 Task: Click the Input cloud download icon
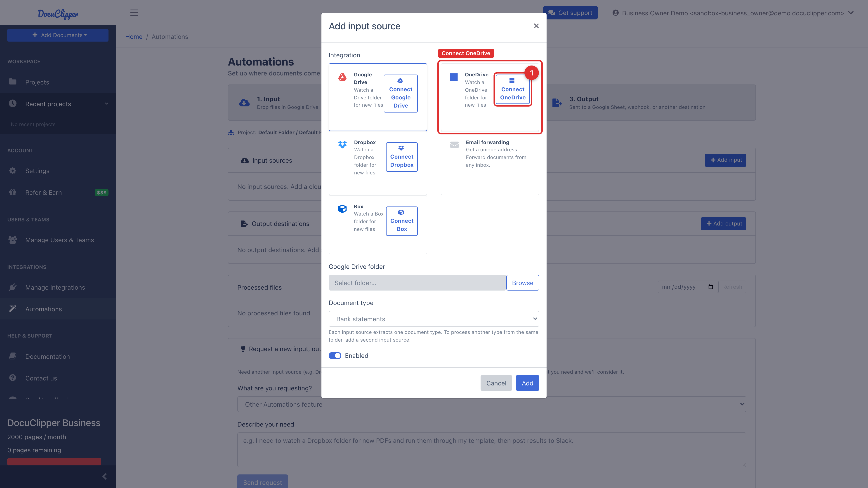coord(244,103)
